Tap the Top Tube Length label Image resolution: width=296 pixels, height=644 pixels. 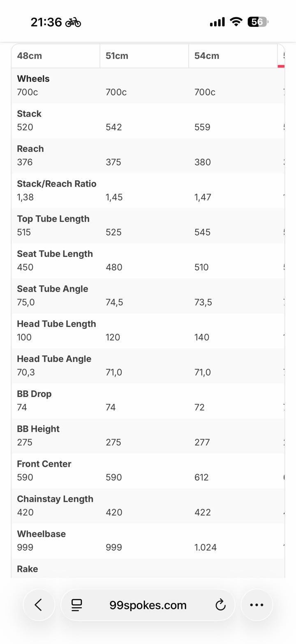[53, 219]
